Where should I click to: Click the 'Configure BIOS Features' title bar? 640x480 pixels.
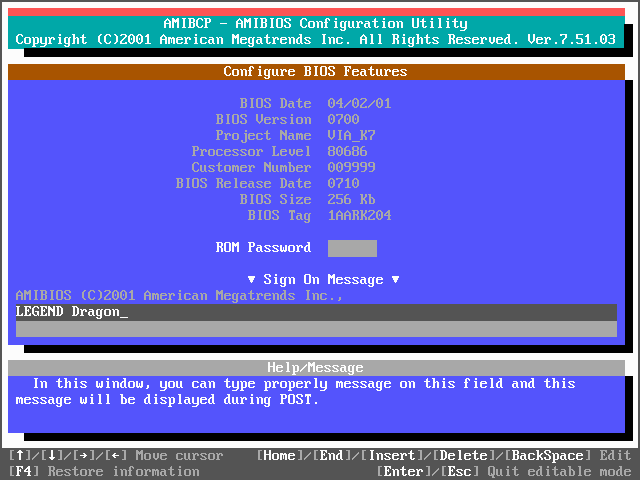pos(316,72)
